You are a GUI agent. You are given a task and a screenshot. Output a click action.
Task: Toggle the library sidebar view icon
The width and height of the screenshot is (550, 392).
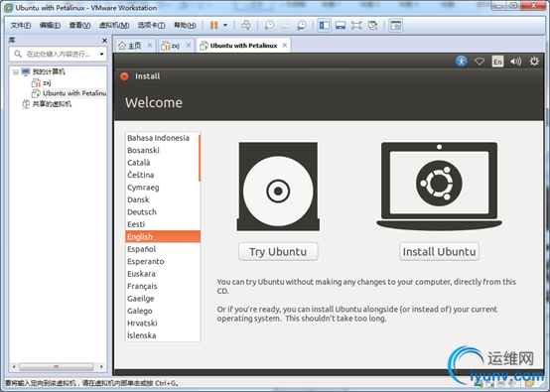[x=325, y=25]
